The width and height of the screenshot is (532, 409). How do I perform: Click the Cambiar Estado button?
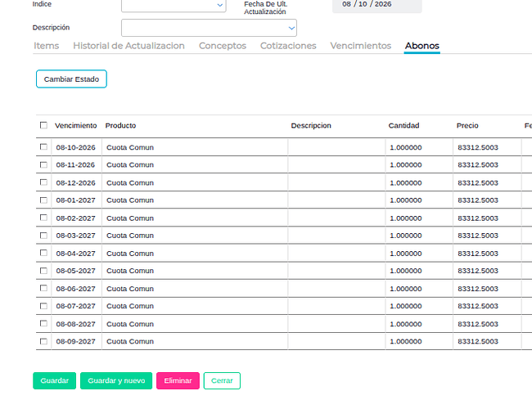tap(71, 79)
